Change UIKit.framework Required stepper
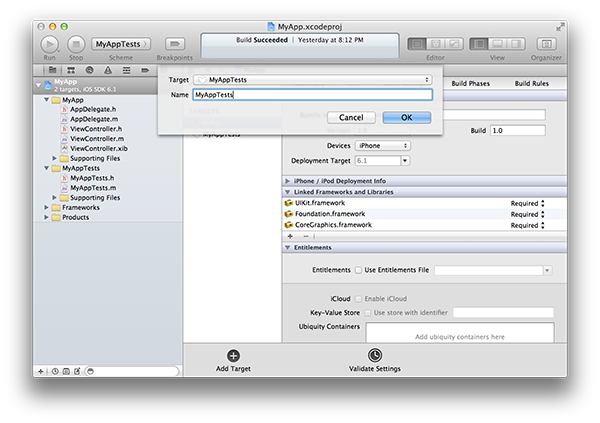 543,203
